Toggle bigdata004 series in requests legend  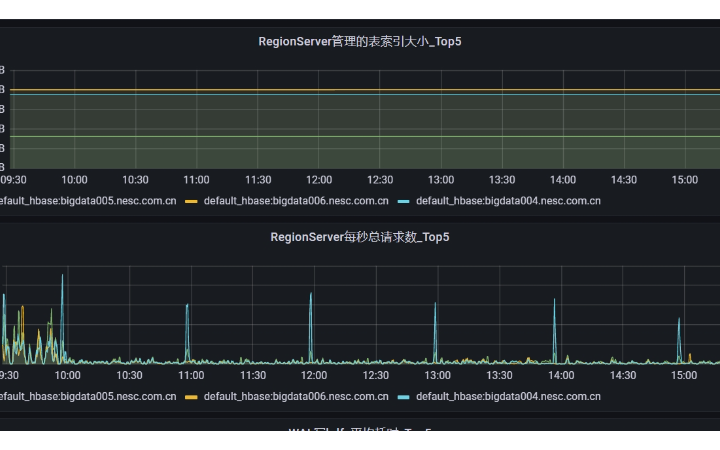coord(508,397)
